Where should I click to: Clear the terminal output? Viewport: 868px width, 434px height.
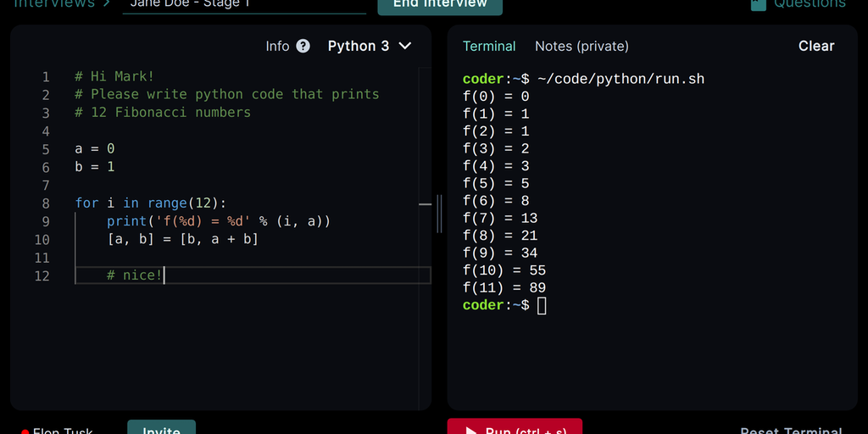click(x=815, y=47)
